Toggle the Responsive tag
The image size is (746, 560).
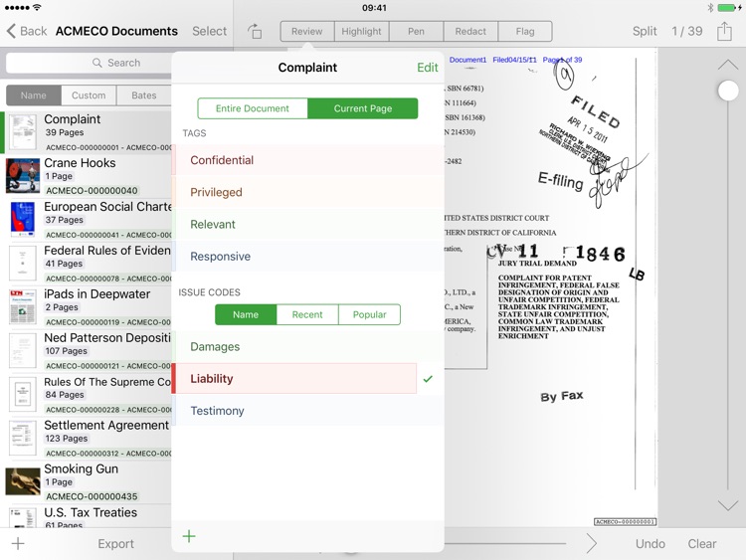coord(307,256)
